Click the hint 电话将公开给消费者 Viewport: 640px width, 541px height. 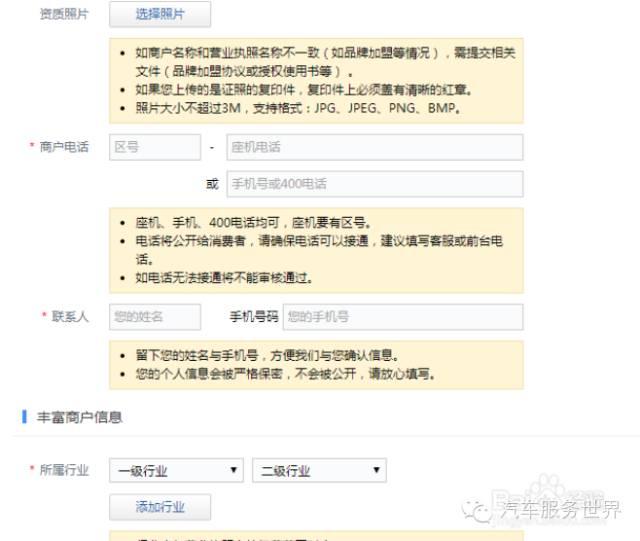click(319, 250)
